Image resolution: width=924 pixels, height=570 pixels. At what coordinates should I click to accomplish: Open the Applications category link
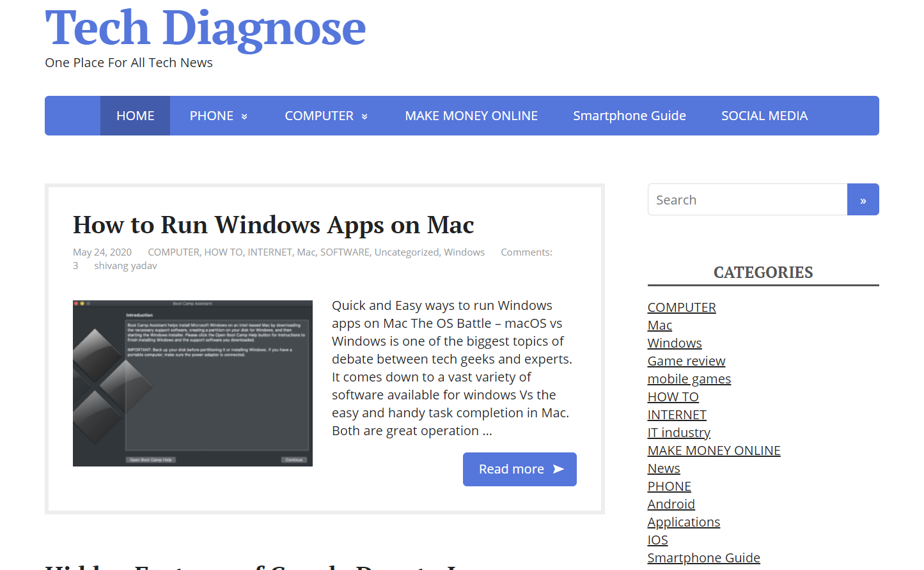coord(684,522)
